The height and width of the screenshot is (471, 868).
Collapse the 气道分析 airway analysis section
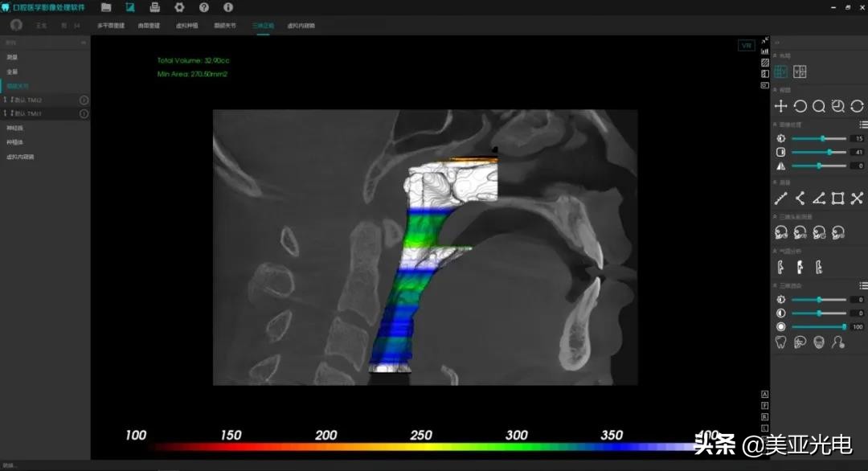(x=775, y=252)
